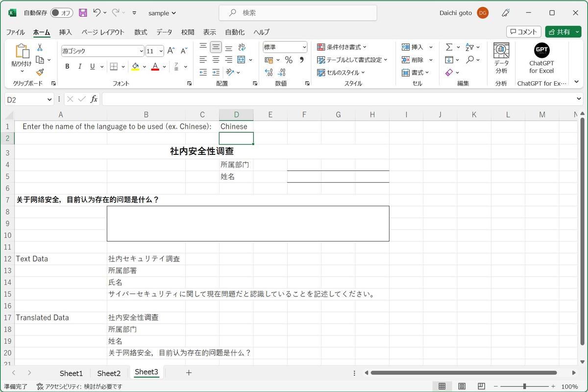Increase font size with larger A icon
Viewport: 588px width, 392px height.
[x=171, y=50]
